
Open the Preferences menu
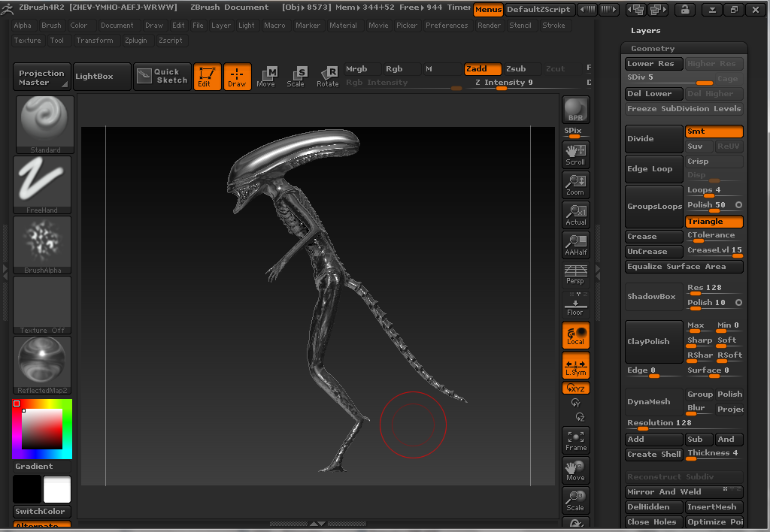(x=446, y=26)
